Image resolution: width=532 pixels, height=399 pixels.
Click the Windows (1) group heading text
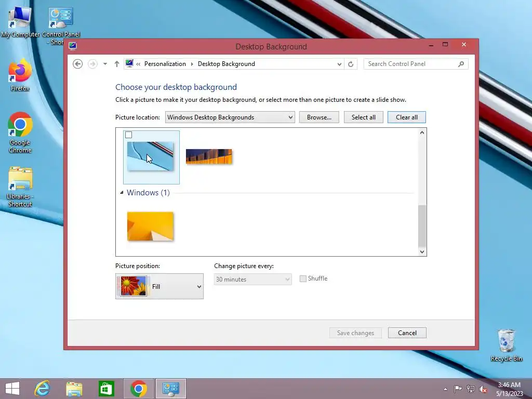tap(148, 192)
